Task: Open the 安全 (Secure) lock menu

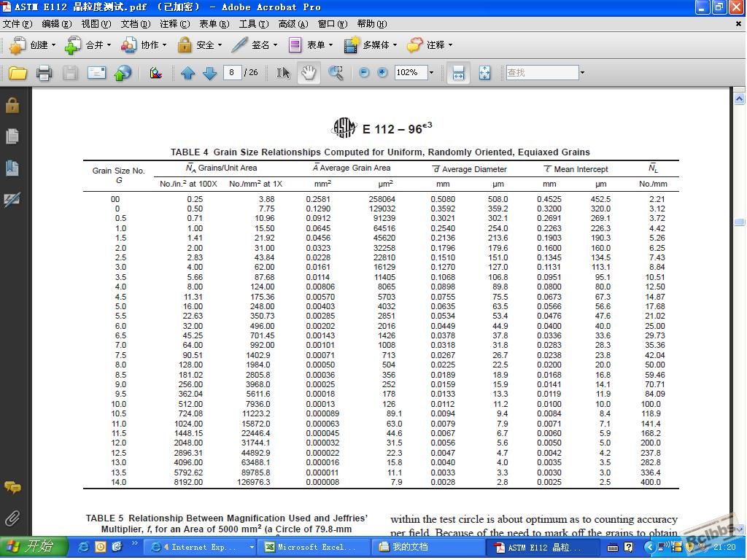Action: coord(200,44)
